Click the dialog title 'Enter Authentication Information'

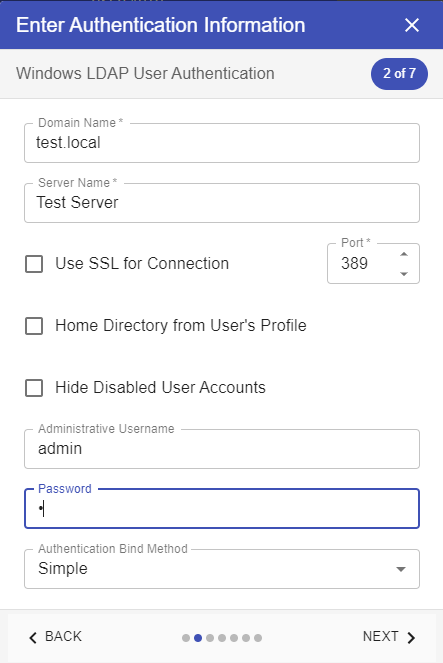(x=161, y=25)
